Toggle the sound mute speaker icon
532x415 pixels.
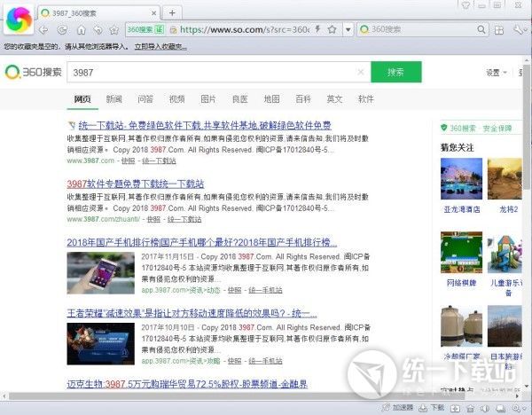[x=485, y=408]
